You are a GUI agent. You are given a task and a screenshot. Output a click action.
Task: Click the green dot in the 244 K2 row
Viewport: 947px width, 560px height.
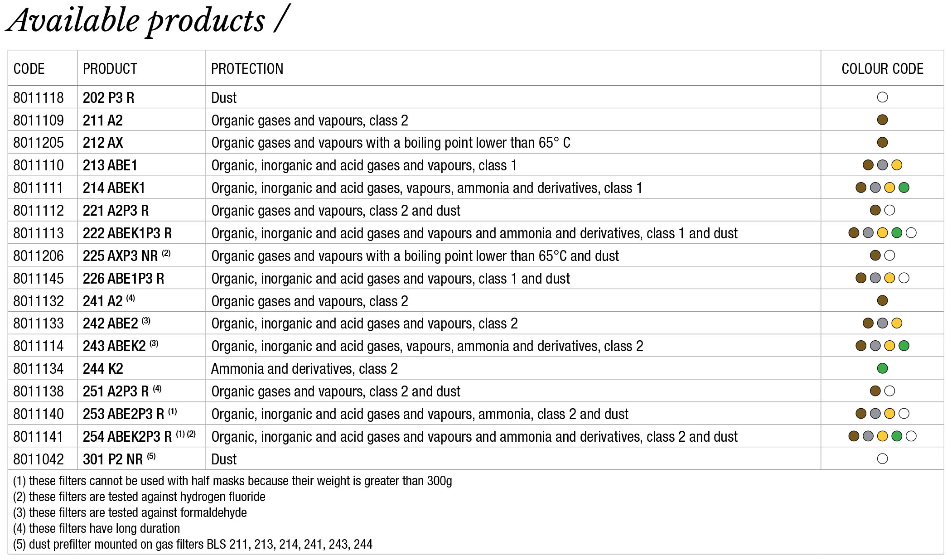882,368
